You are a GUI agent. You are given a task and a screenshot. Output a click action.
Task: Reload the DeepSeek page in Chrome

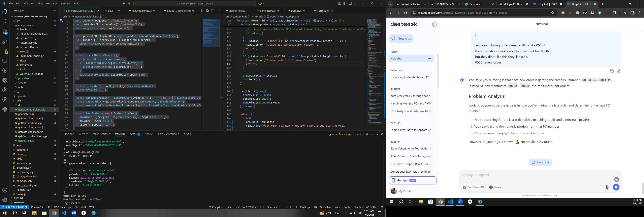pos(406,13)
